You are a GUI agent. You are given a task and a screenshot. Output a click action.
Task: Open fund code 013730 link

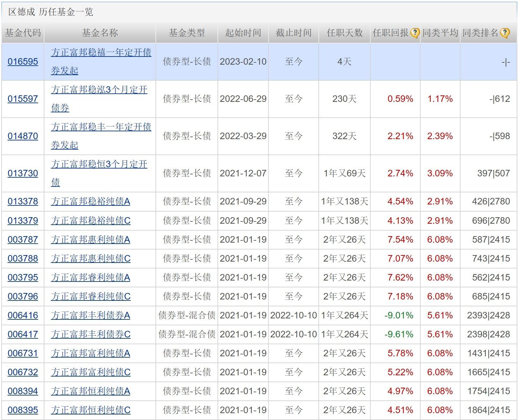pyautogui.click(x=23, y=173)
